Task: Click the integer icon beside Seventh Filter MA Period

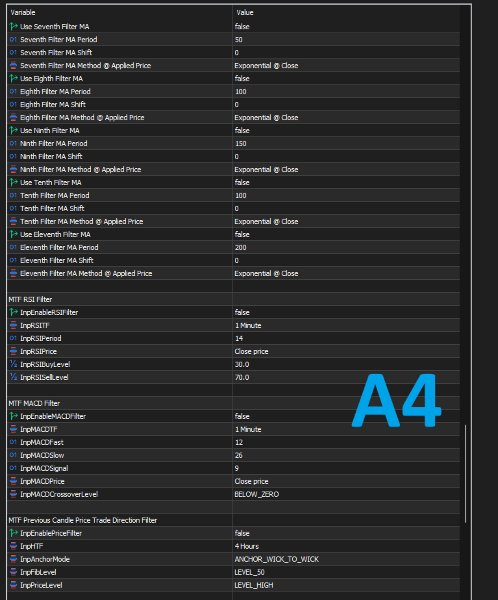Action: coord(13,39)
